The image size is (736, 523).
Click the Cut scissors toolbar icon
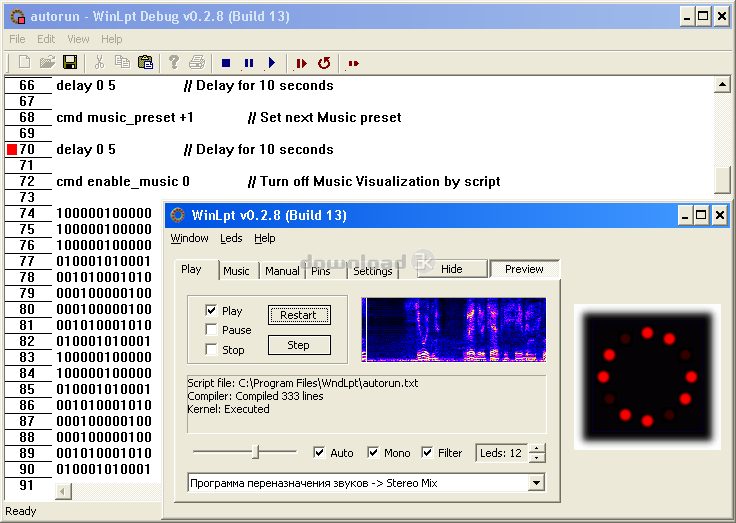point(100,62)
